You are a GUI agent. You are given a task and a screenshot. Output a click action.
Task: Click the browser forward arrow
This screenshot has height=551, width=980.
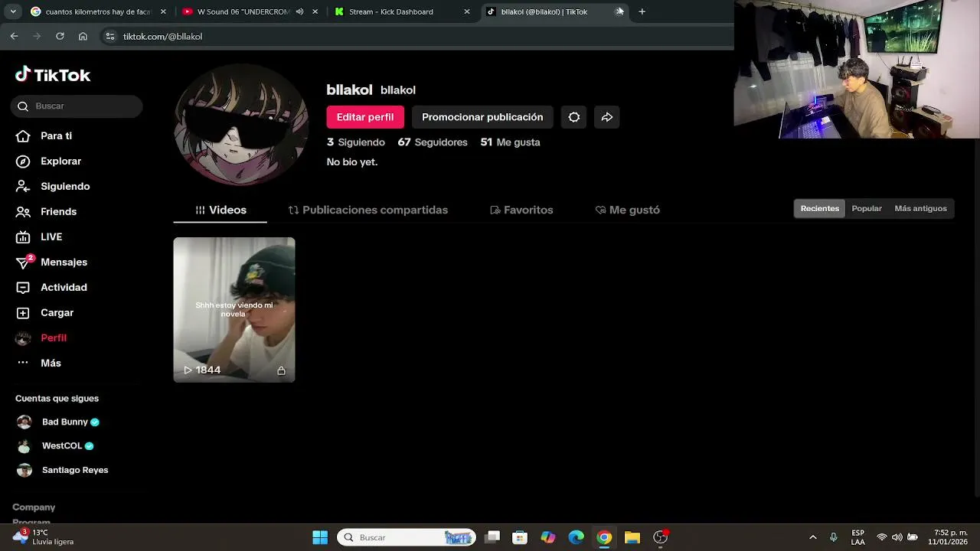(37, 36)
